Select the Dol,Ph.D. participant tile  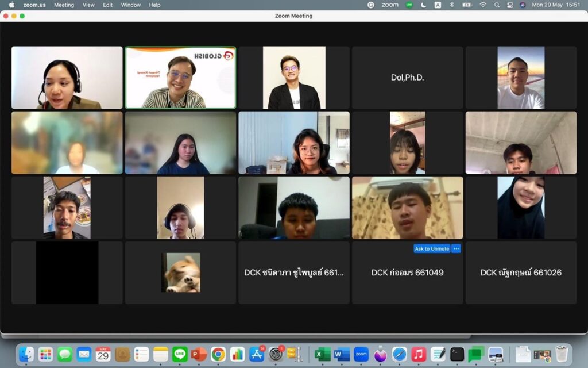[407, 78]
